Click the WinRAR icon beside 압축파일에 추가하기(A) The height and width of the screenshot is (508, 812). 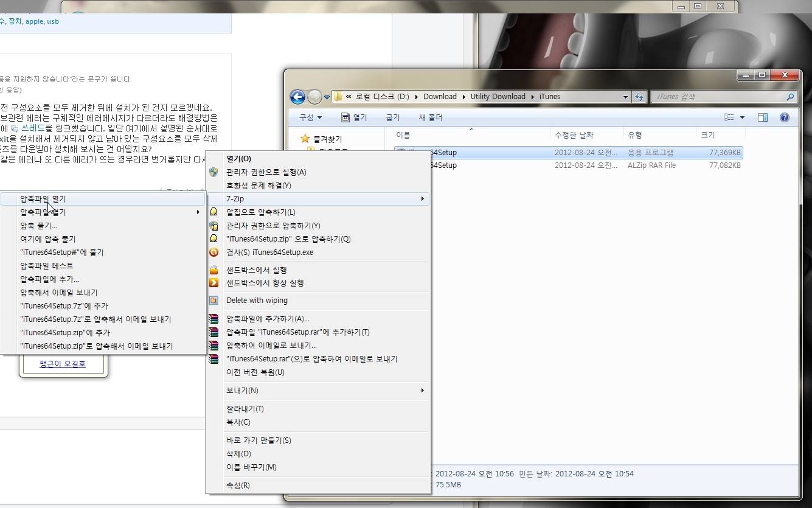213,319
